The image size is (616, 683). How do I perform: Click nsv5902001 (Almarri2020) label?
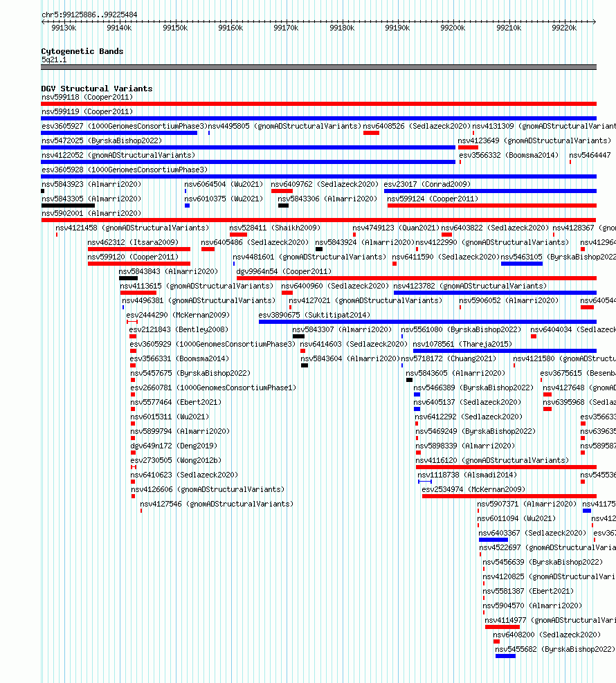coord(91,213)
